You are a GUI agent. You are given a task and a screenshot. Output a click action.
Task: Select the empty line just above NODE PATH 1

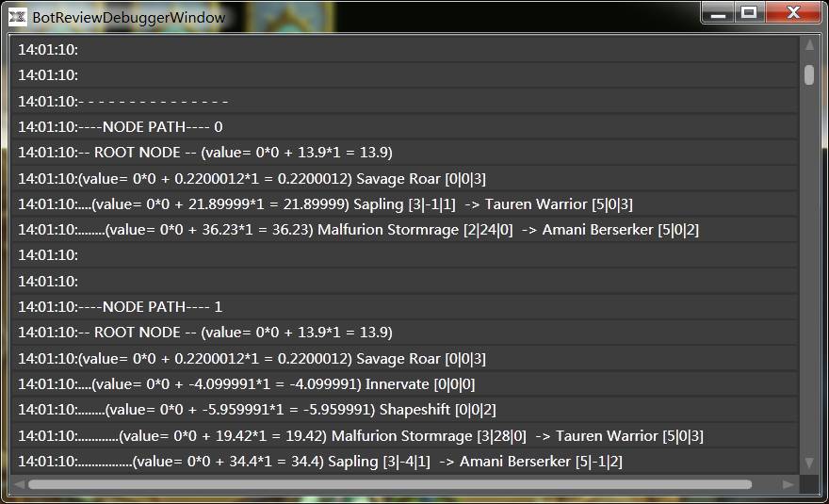click(x=404, y=281)
